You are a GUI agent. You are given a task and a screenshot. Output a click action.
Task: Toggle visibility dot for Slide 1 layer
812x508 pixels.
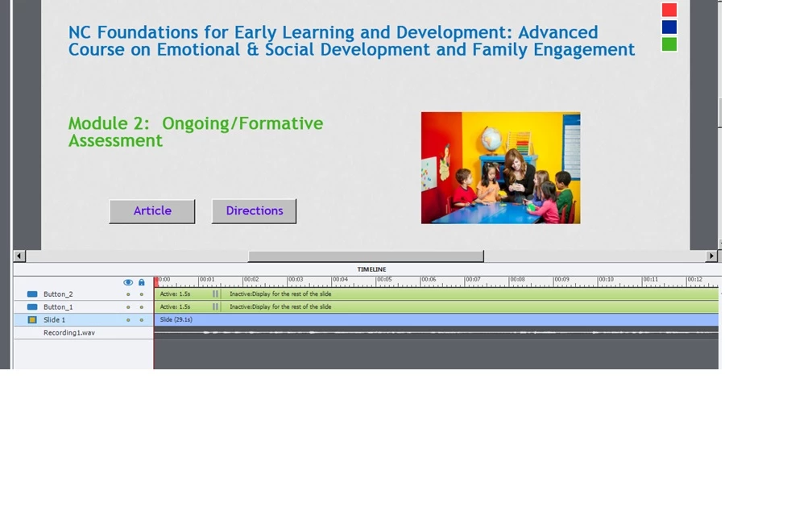click(x=128, y=320)
